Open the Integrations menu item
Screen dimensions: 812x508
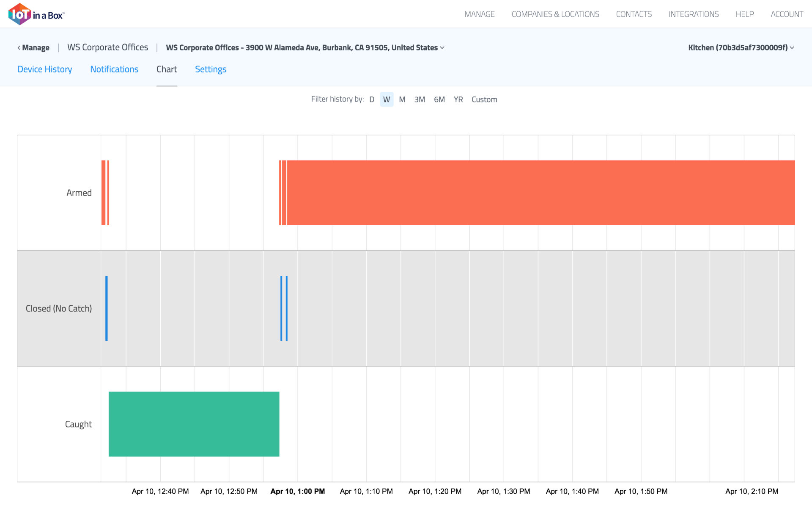point(694,14)
